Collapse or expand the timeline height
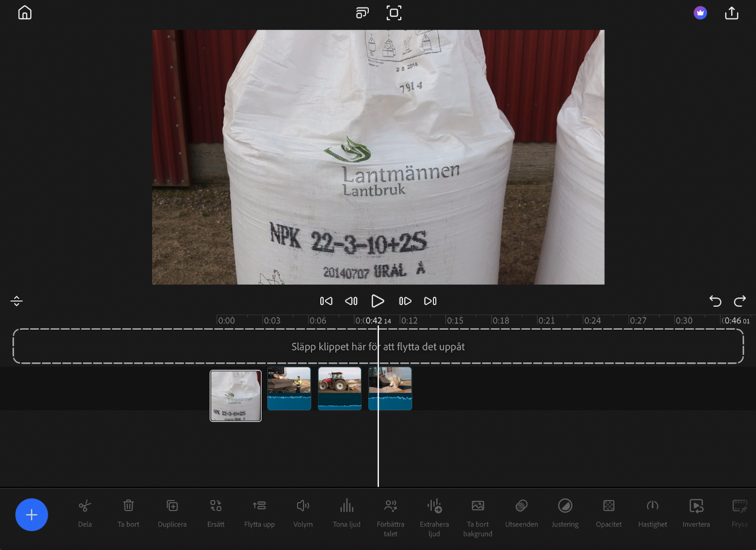This screenshot has height=550, width=756. point(17,301)
